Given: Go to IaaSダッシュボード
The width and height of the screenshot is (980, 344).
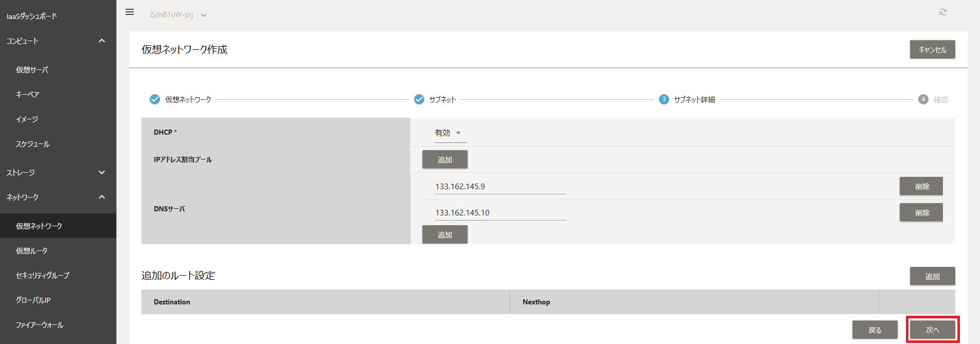Looking at the screenshot, I should pos(32,16).
